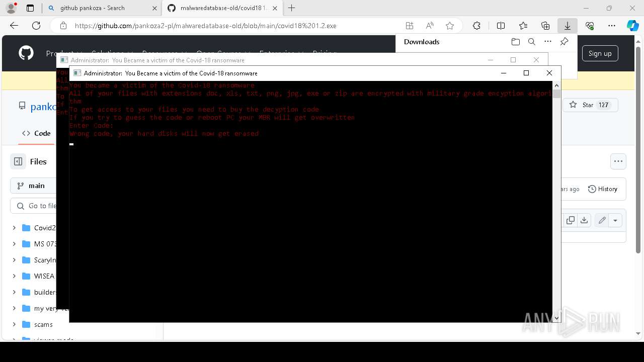
Task: Click the address bar URL
Action: (205, 26)
